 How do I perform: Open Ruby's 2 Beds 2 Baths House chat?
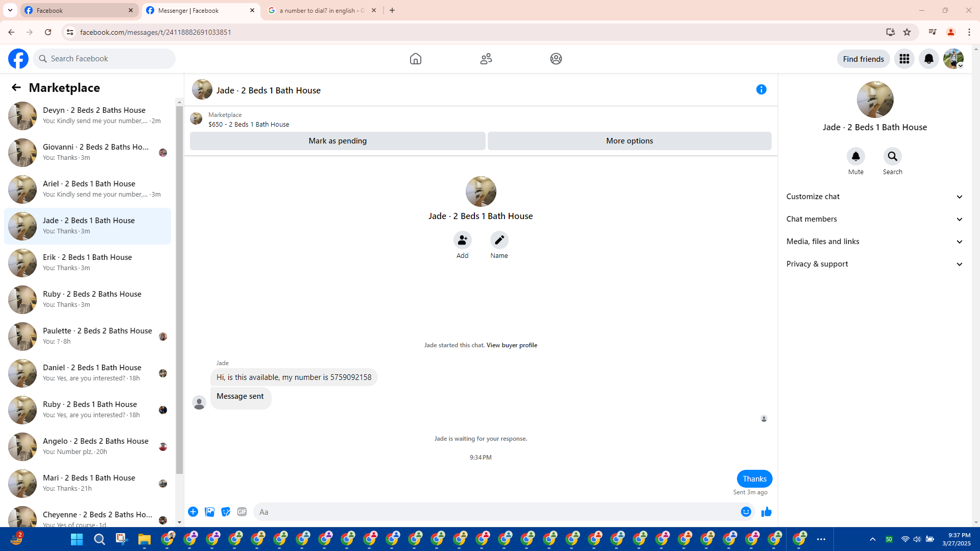pos(88,300)
